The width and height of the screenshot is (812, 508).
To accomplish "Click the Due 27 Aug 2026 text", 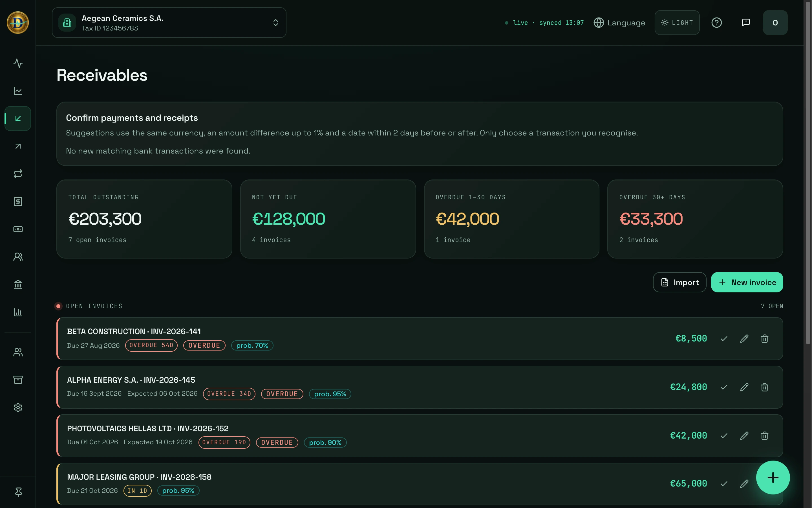I will [93, 345].
